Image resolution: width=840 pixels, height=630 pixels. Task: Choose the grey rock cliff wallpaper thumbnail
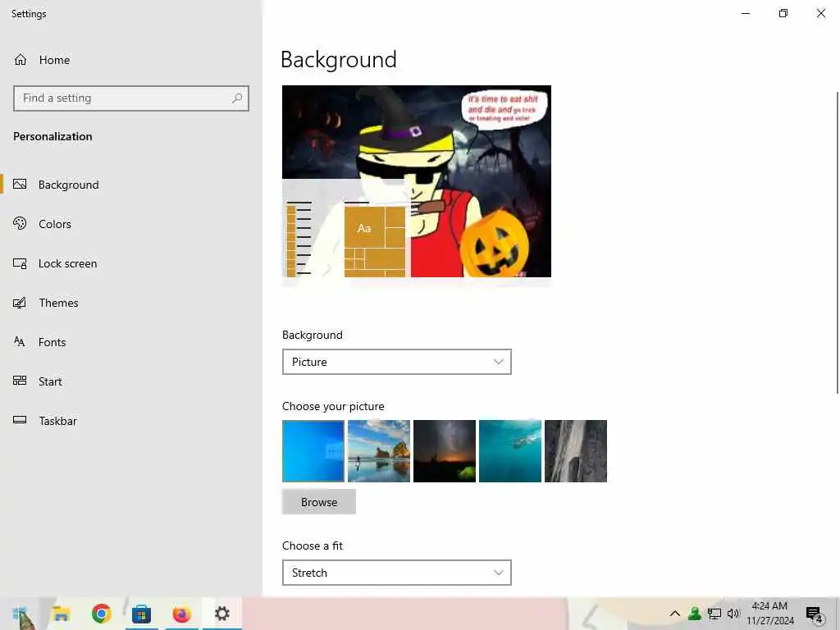pyautogui.click(x=576, y=451)
